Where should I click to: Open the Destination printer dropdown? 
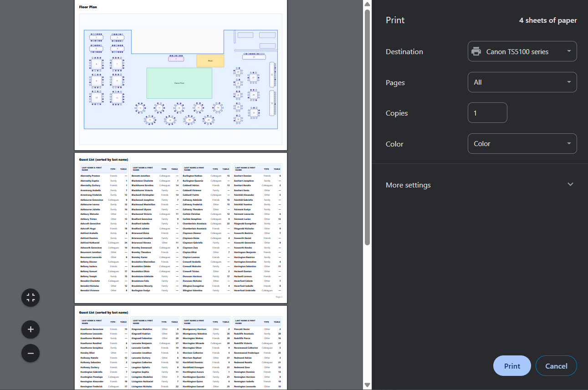tap(522, 51)
